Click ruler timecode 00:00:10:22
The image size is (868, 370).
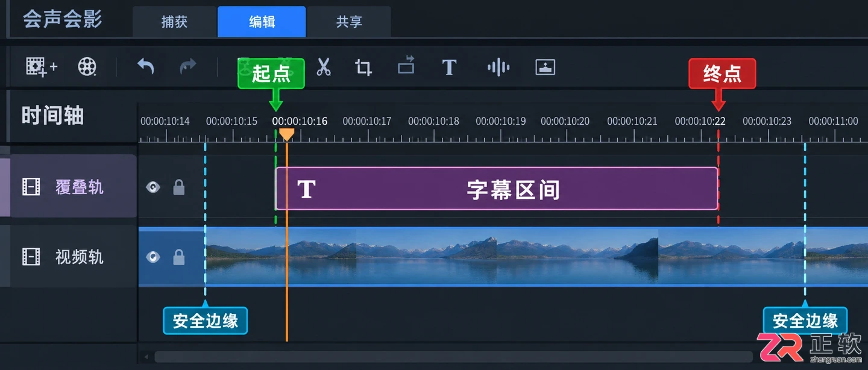point(700,121)
